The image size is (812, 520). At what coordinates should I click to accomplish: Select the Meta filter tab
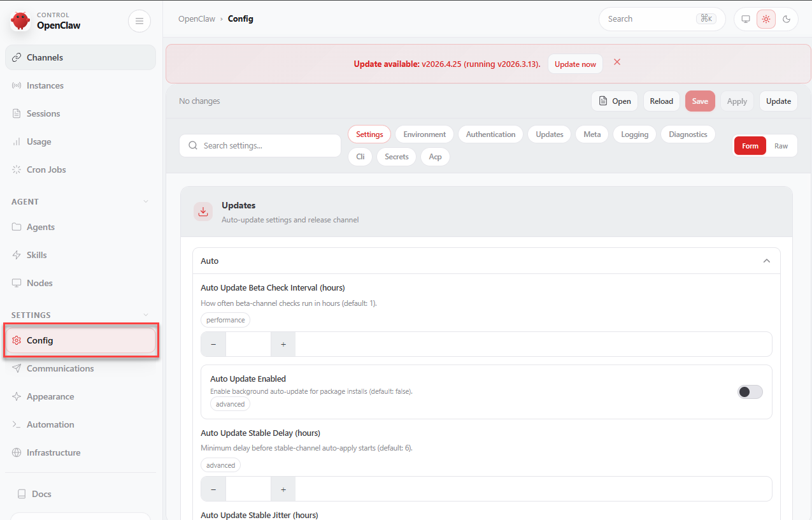[x=592, y=134]
